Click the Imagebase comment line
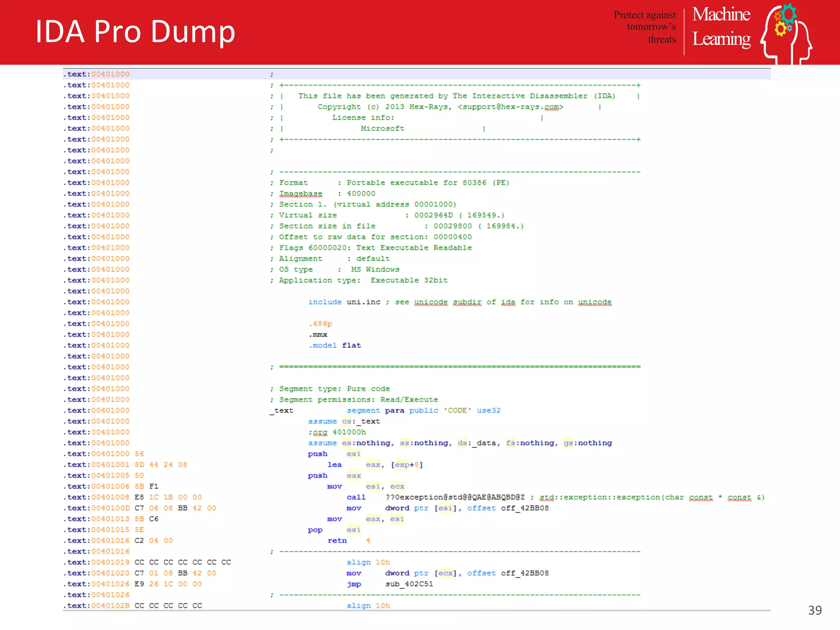 (327, 194)
